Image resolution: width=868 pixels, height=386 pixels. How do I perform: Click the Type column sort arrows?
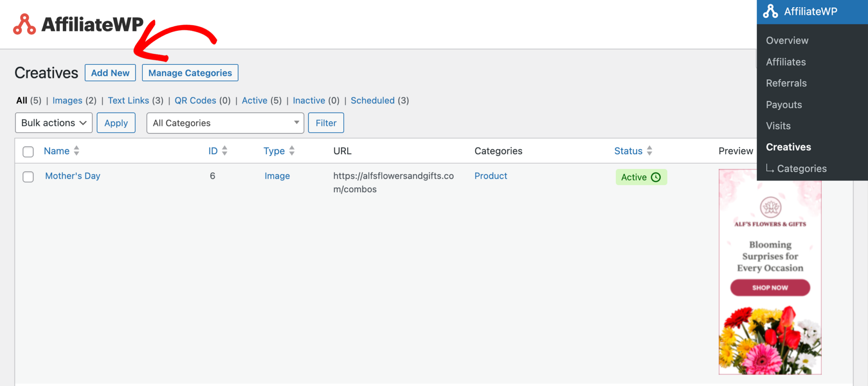(292, 151)
